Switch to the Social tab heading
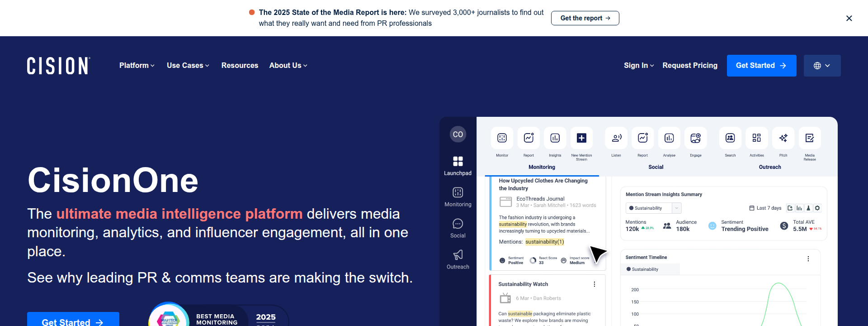This screenshot has height=326, width=868. coord(656,167)
